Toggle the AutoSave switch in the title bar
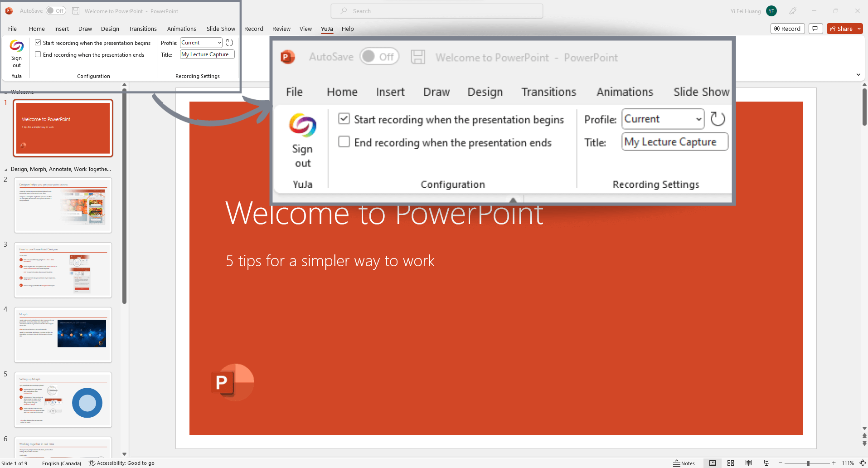This screenshot has height=468, width=868. (x=56, y=11)
